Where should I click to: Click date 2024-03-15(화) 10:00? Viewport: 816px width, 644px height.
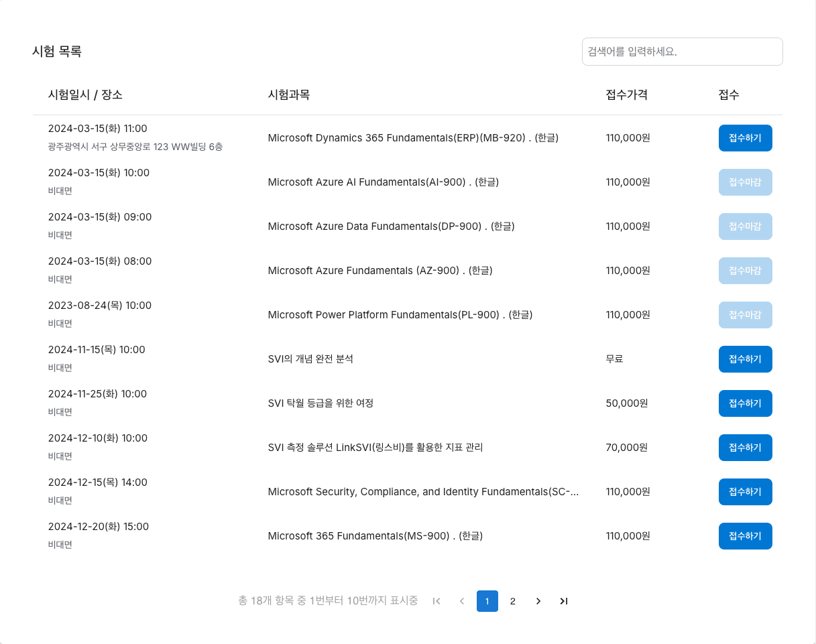click(99, 173)
